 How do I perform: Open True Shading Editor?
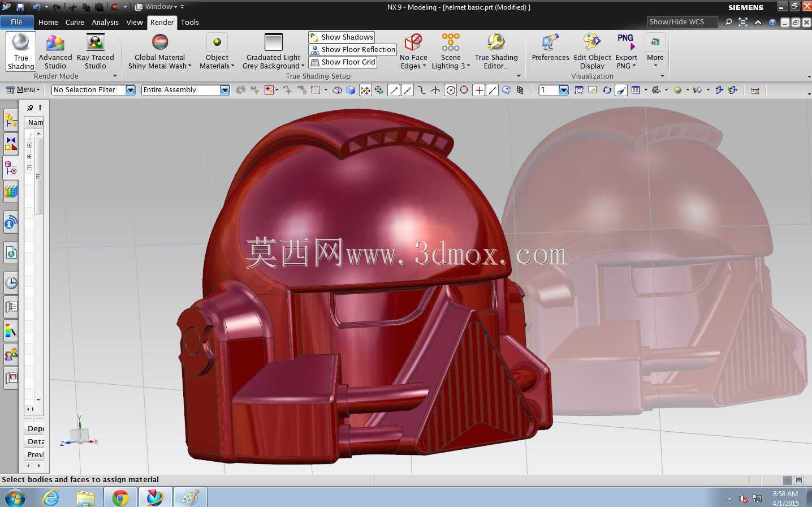tap(496, 51)
